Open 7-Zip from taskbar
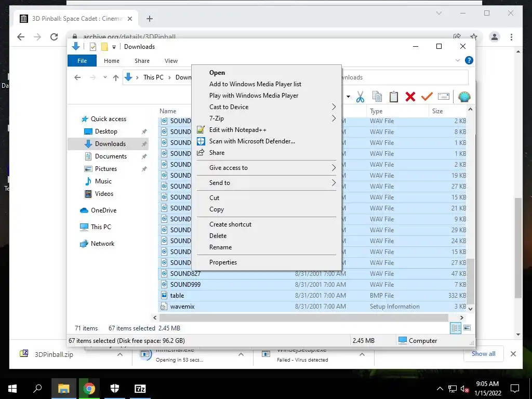The image size is (532, 399). point(140,389)
